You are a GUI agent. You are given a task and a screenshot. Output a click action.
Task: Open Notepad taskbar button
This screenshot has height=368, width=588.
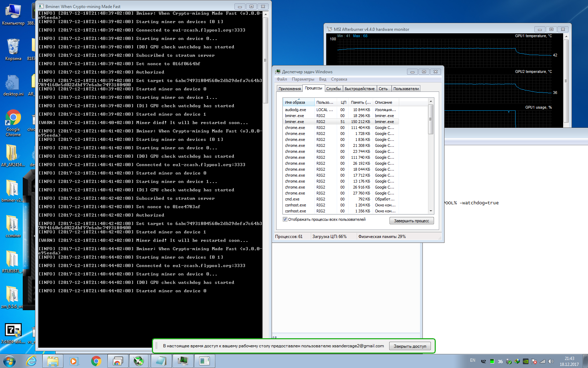tap(161, 361)
